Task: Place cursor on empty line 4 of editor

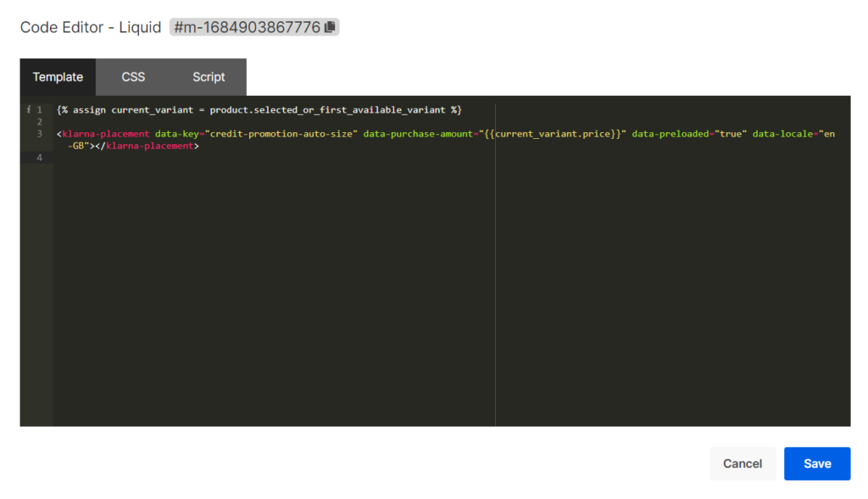Action: pyautogui.click(x=254, y=158)
